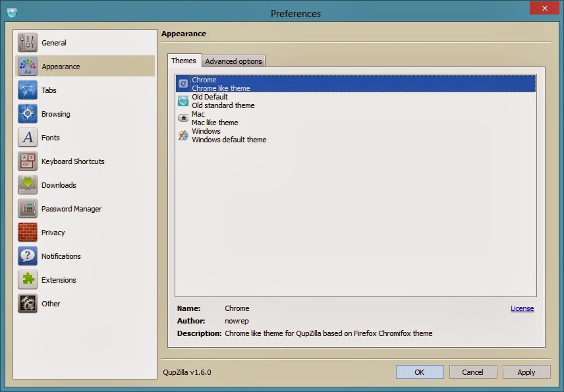Image resolution: width=564 pixels, height=392 pixels.
Task: Open the General preferences label
Action: (54, 43)
